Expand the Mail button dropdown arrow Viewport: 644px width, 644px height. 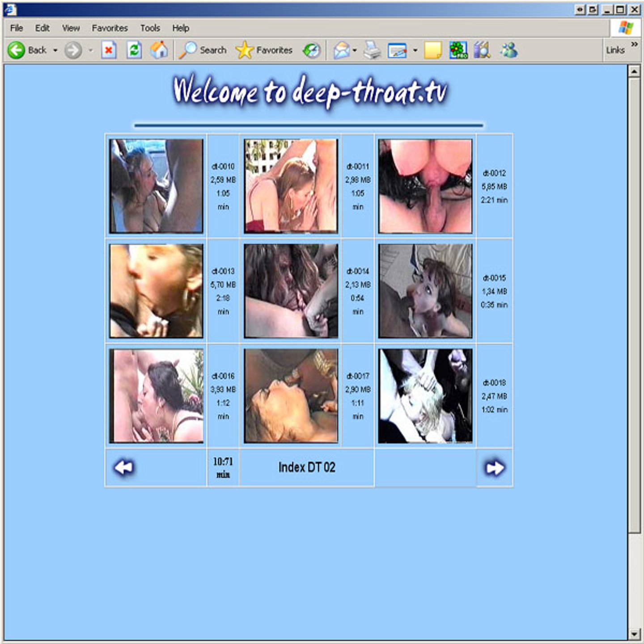click(x=355, y=50)
